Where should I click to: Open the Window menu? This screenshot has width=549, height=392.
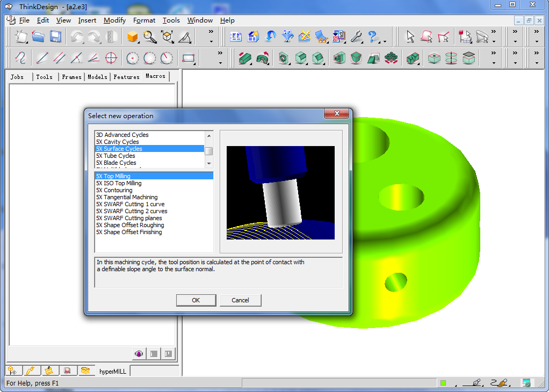click(200, 20)
